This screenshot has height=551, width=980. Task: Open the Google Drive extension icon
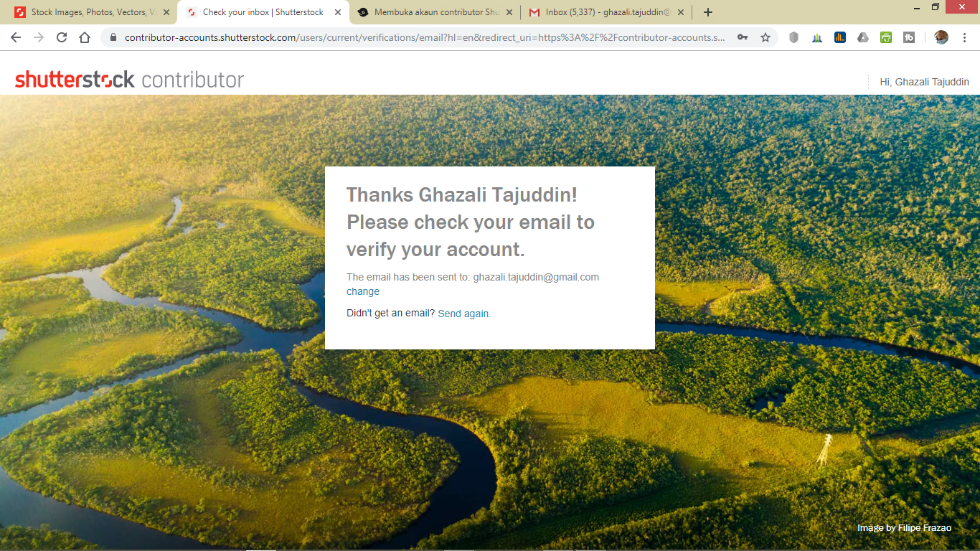(x=863, y=37)
